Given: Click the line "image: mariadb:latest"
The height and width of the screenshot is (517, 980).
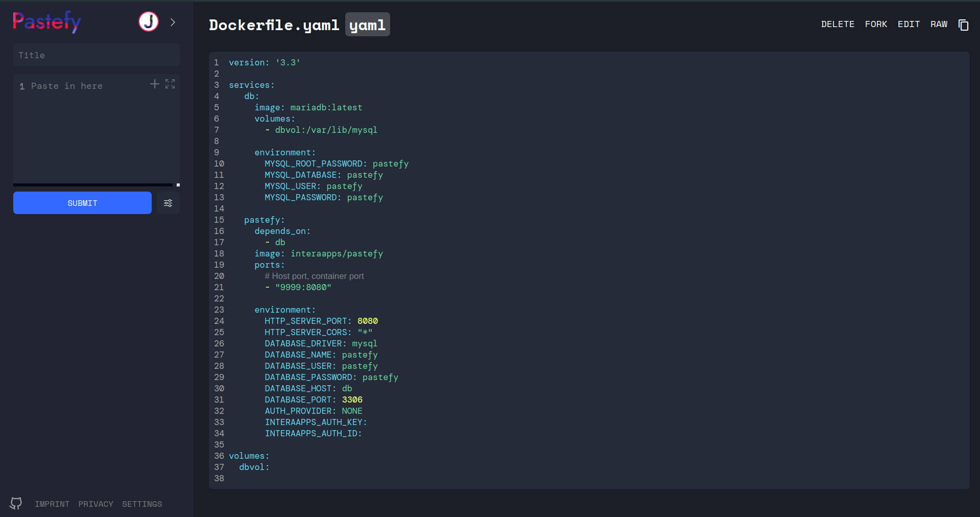Looking at the screenshot, I should pyautogui.click(x=308, y=107).
